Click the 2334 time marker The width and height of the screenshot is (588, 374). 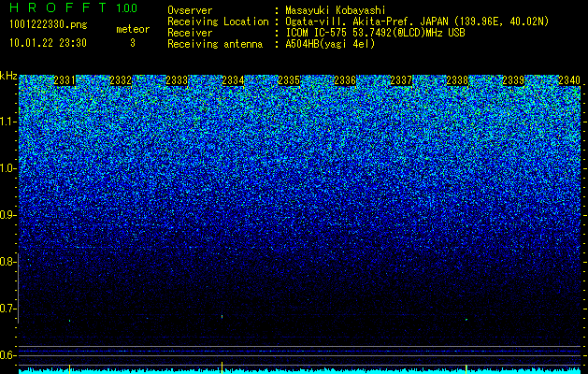point(233,80)
